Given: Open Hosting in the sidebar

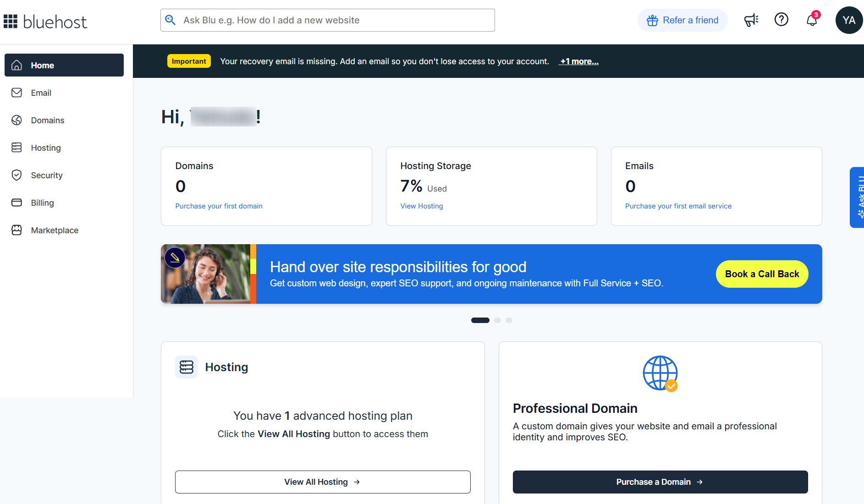Looking at the screenshot, I should click(x=64, y=148).
